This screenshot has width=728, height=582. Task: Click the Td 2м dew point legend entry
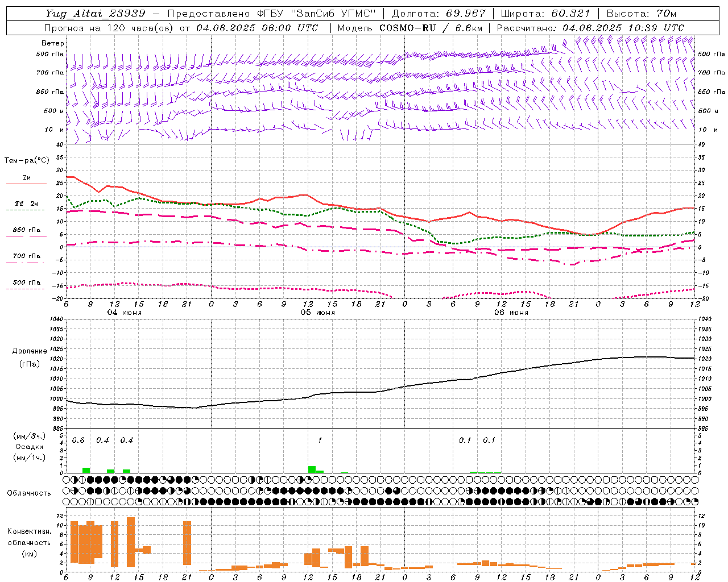click(26, 203)
